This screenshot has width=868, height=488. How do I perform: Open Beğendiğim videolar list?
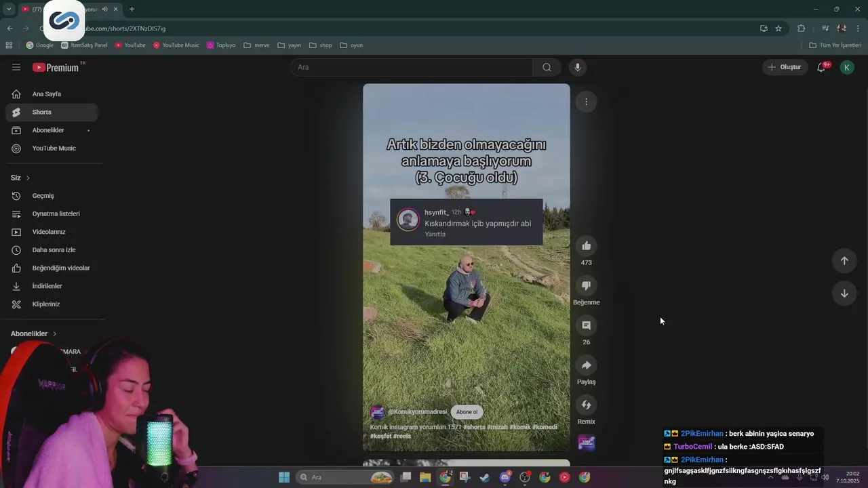pos(51,268)
